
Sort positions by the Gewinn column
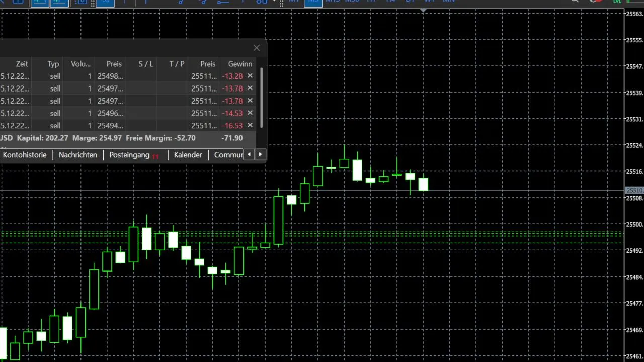[x=240, y=64]
